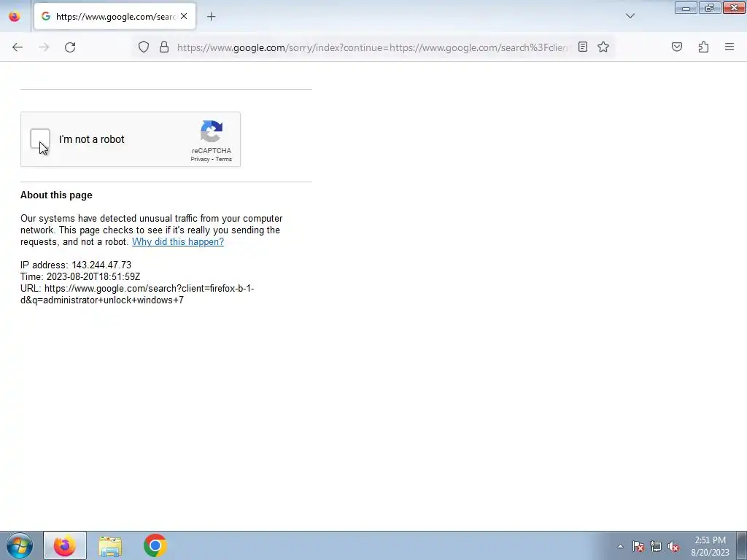The image size is (747, 560).
Task: Open the reCAPTCHA Privacy link
Action: (x=200, y=159)
